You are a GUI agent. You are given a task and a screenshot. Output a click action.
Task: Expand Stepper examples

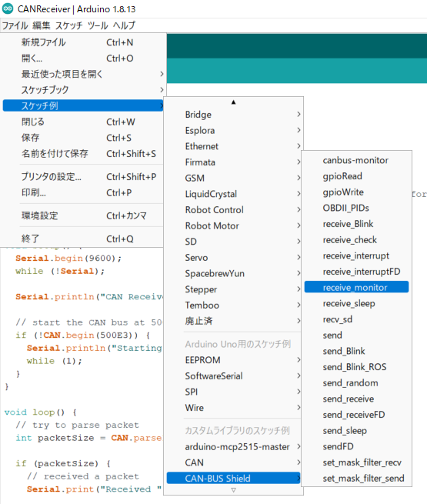pyautogui.click(x=234, y=289)
